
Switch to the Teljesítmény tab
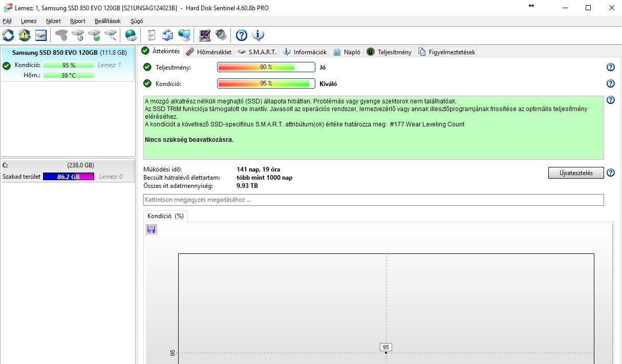pyautogui.click(x=389, y=52)
